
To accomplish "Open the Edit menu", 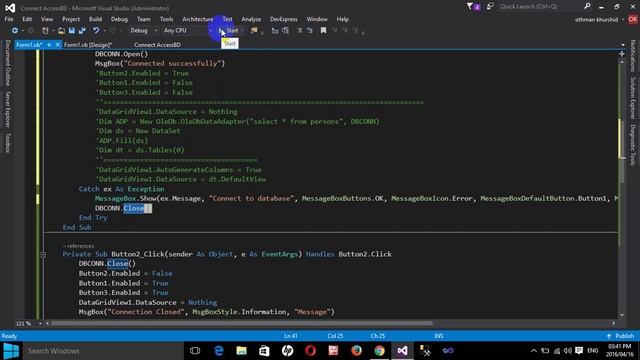I will [x=27, y=19].
